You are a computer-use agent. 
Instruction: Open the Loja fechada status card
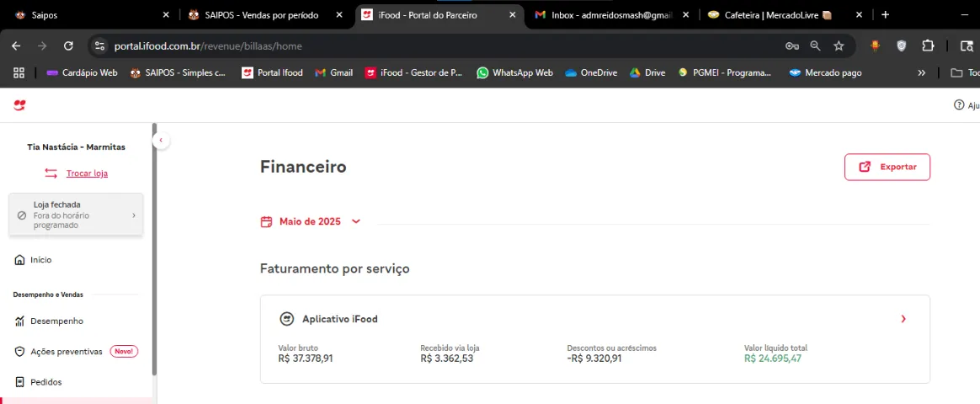pyautogui.click(x=77, y=214)
